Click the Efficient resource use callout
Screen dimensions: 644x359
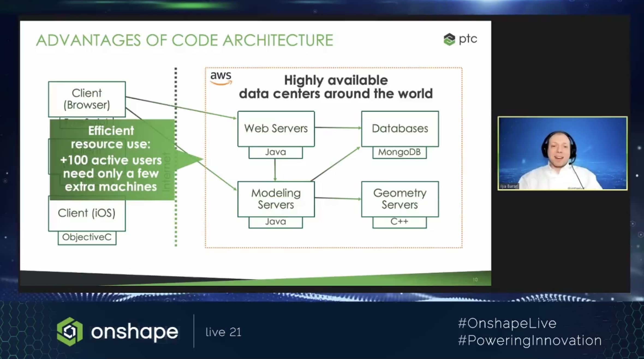coord(111,159)
